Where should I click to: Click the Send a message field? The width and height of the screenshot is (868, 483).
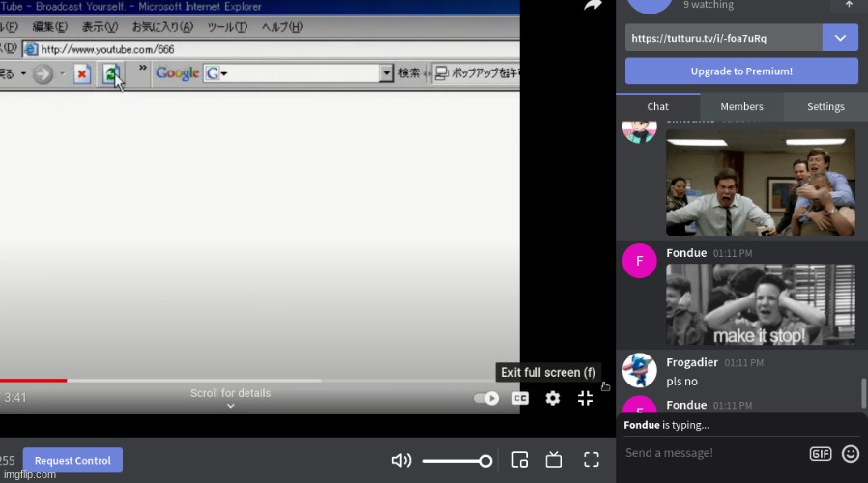pyautogui.click(x=714, y=453)
